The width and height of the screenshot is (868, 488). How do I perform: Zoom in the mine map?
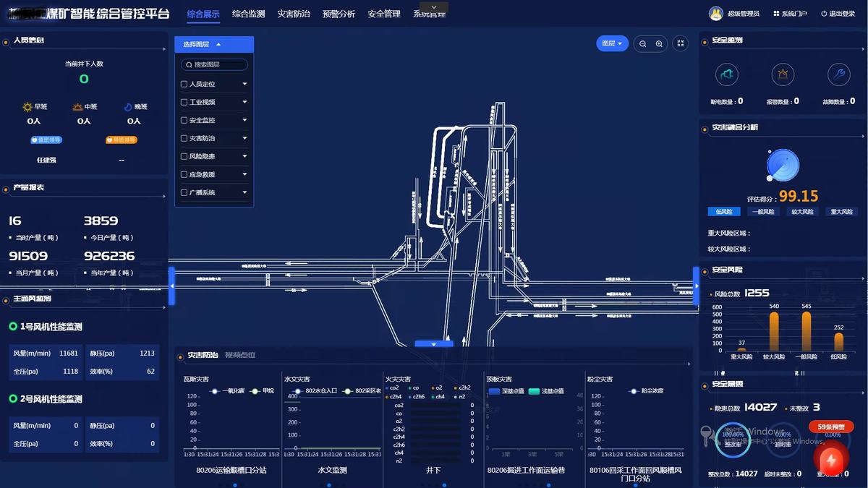point(659,44)
